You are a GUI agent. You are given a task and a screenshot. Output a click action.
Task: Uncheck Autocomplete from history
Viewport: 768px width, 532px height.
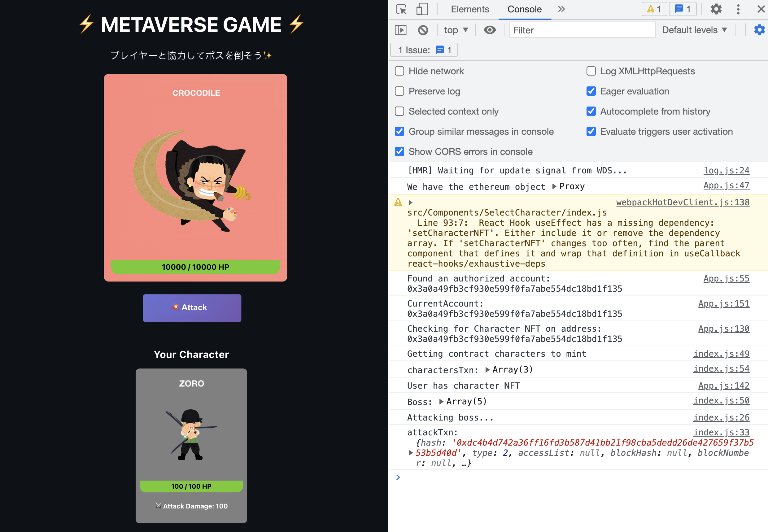[591, 111]
